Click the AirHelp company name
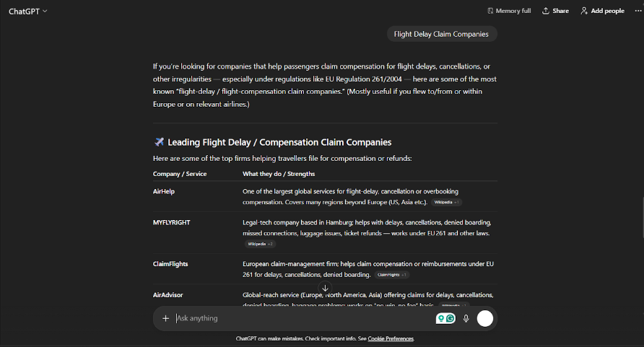644x347 pixels. [x=164, y=191]
